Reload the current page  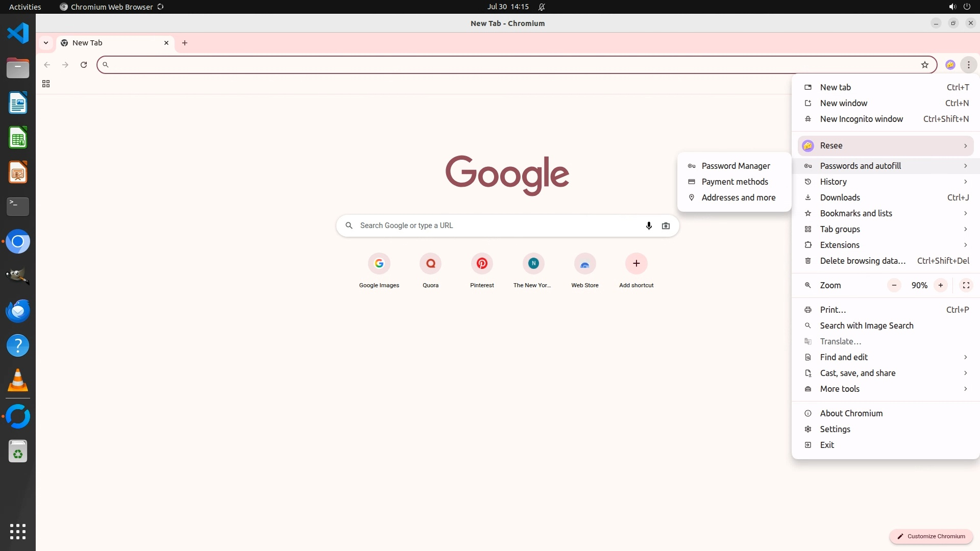(84, 65)
